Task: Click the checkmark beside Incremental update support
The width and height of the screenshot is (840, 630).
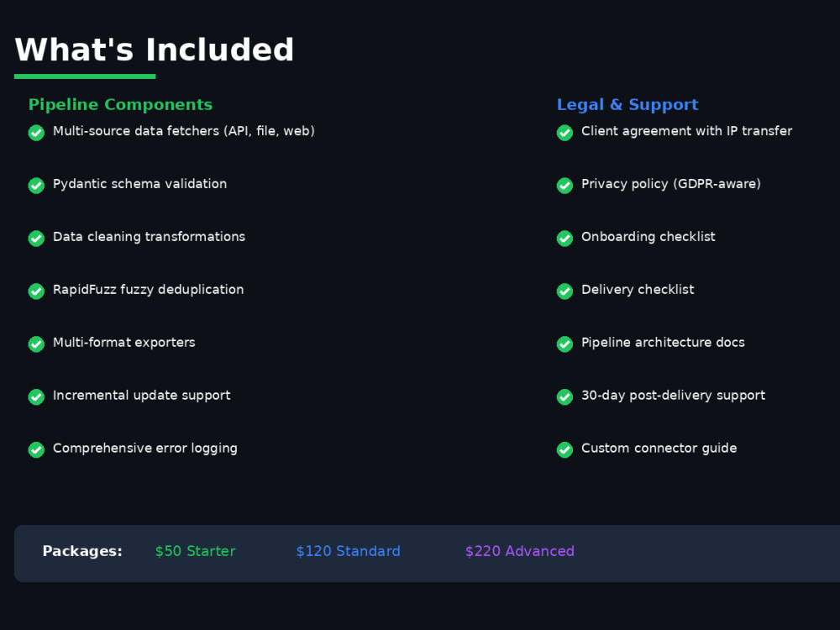Action: (36, 396)
